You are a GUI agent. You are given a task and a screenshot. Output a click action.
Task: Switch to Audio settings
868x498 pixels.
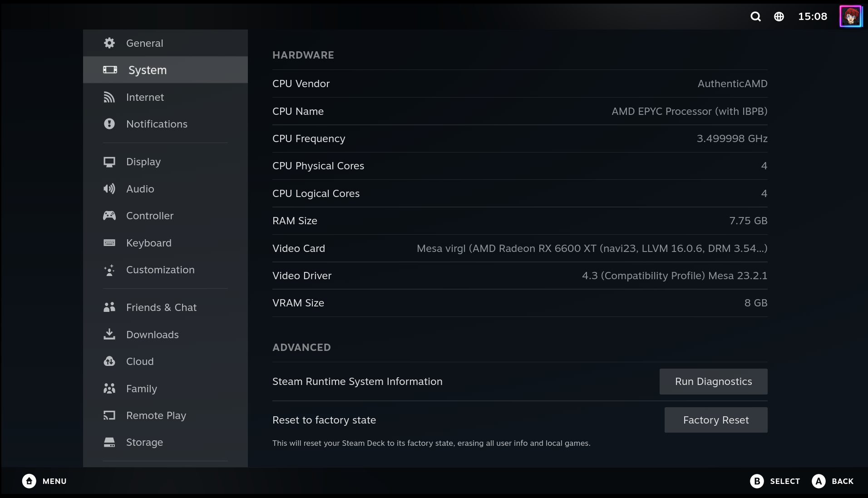pos(140,189)
